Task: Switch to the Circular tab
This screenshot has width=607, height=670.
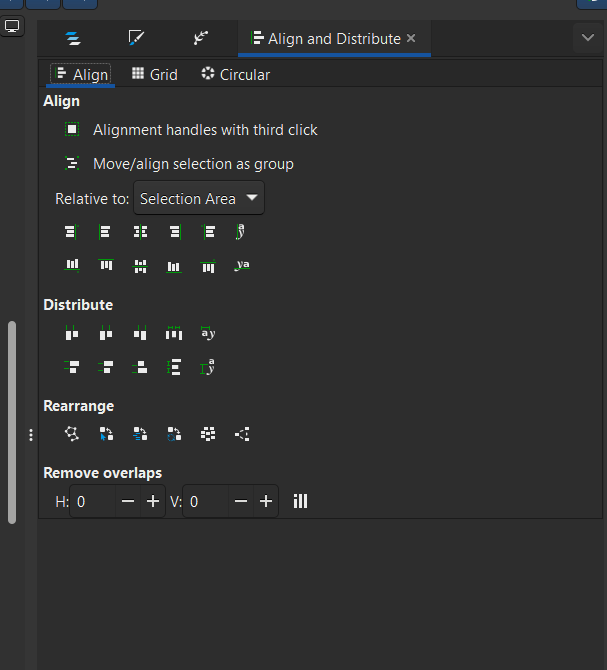Action: (x=236, y=74)
